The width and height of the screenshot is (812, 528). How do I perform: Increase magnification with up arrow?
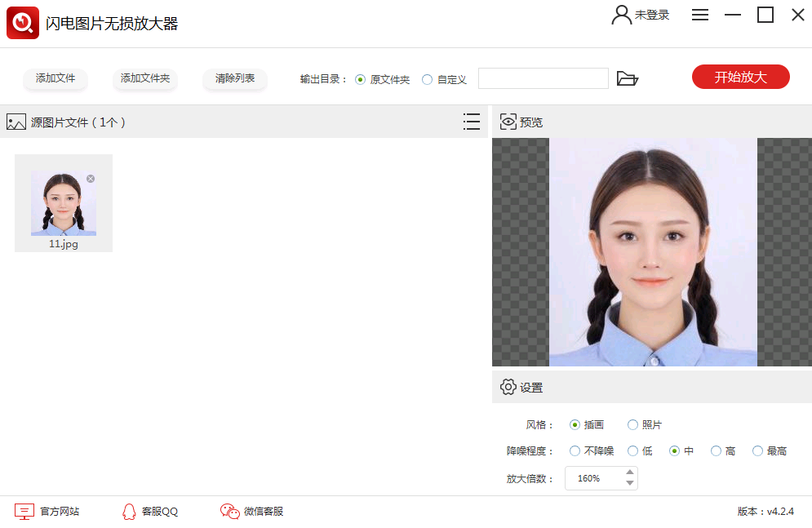tap(630, 472)
